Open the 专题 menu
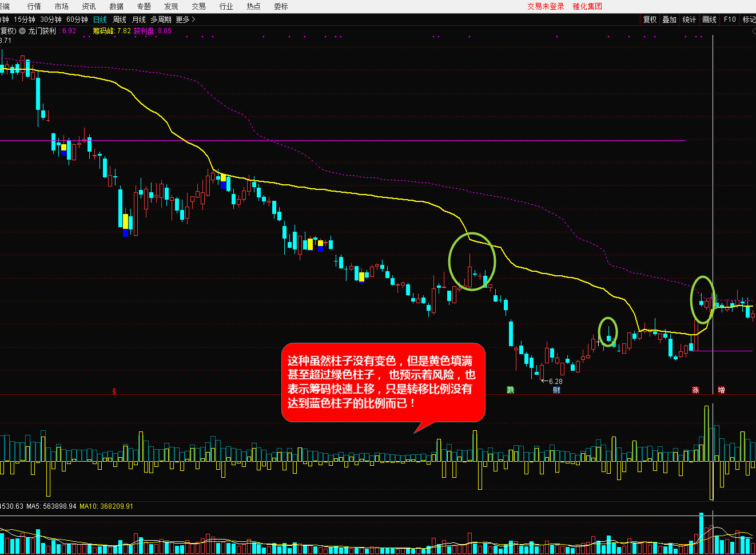The image size is (756, 555). click(x=144, y=6)
